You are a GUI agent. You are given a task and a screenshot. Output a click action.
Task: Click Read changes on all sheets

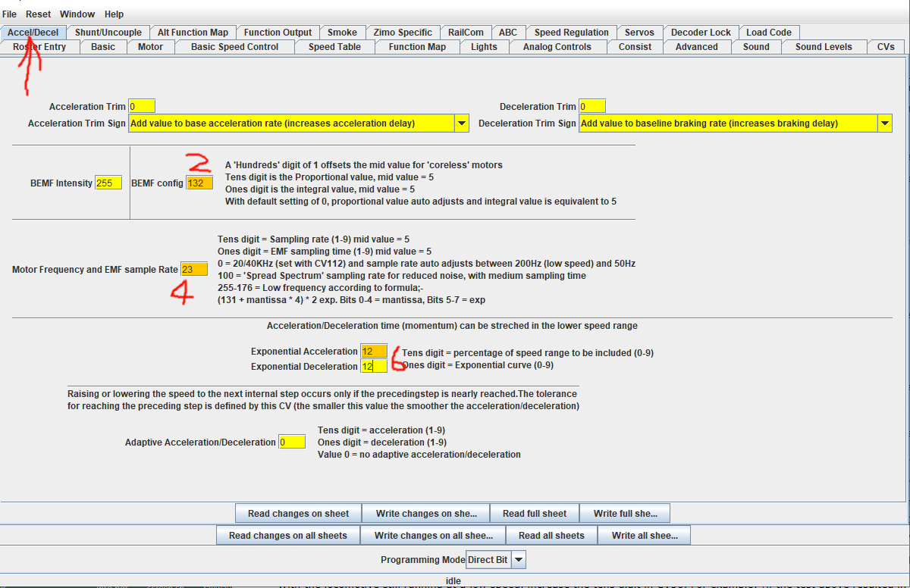click(x=287, y=536)
